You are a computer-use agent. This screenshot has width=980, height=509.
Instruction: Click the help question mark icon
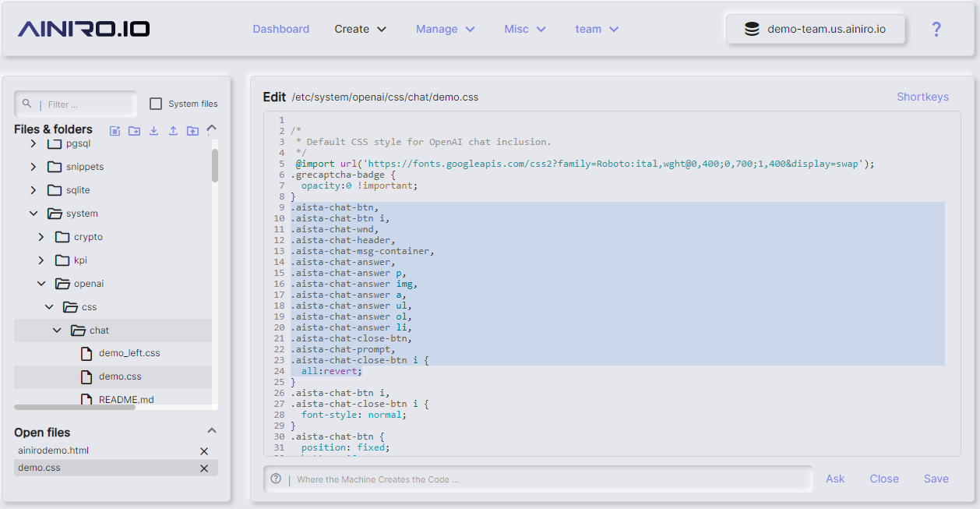(x=936, y=29)
